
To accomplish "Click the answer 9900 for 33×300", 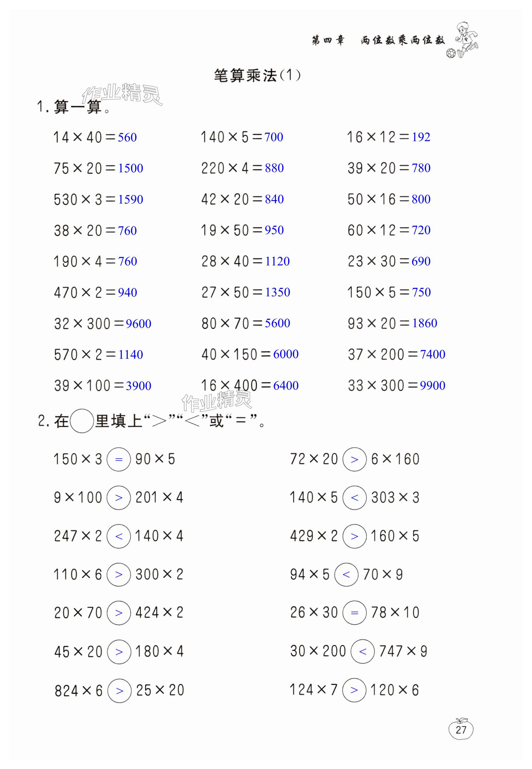I will click(432, 385).
